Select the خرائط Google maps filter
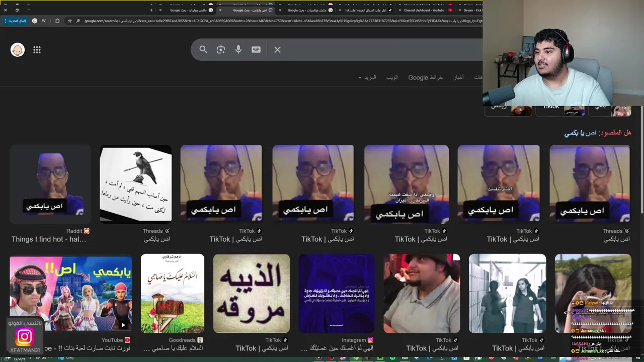This screenshot has height=362, width=644. (x=425, y=77)
